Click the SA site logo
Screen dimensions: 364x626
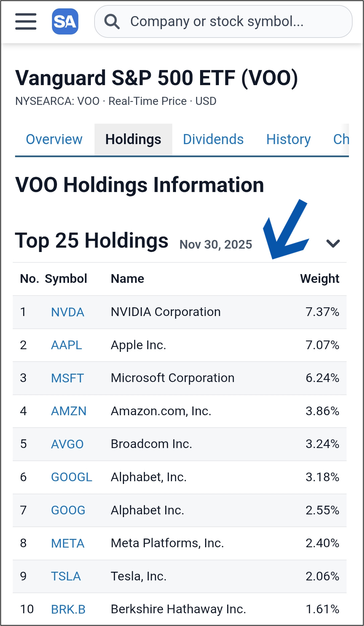pos(65,22)
